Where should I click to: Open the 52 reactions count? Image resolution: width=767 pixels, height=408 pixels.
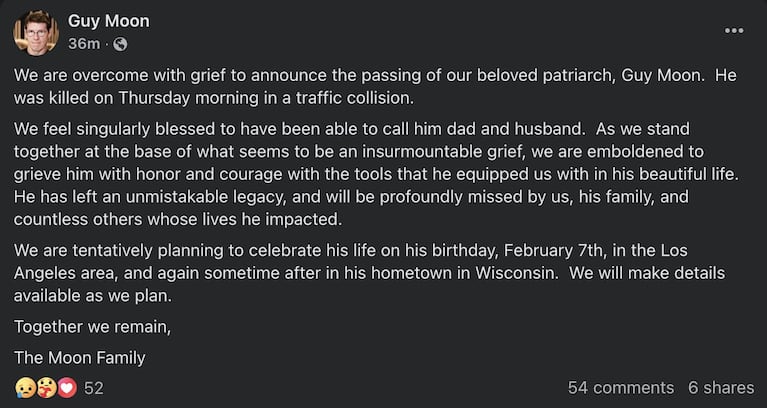click(94, 387)
